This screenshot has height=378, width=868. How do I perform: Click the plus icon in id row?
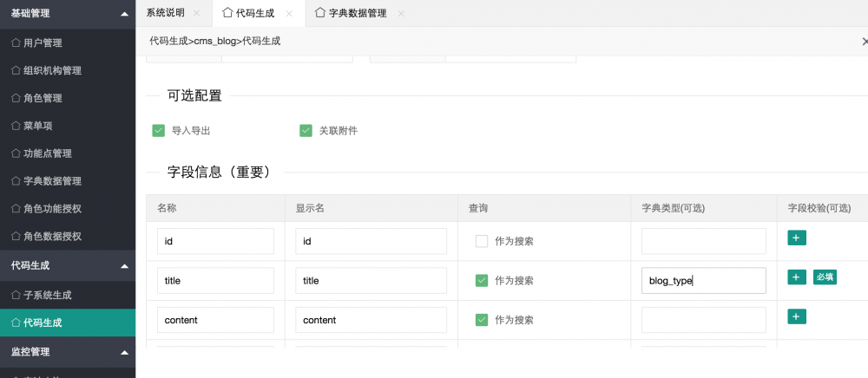click(x=796, y=237)
